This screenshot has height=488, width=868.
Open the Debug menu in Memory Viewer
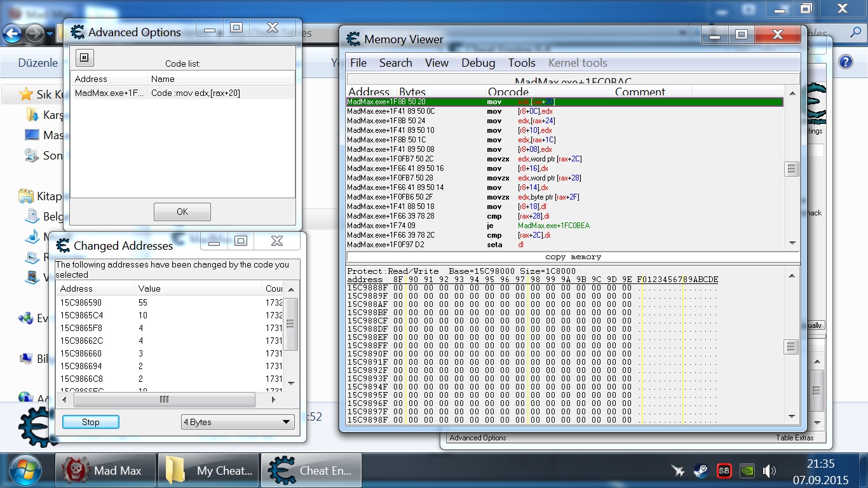pos(478,63)
